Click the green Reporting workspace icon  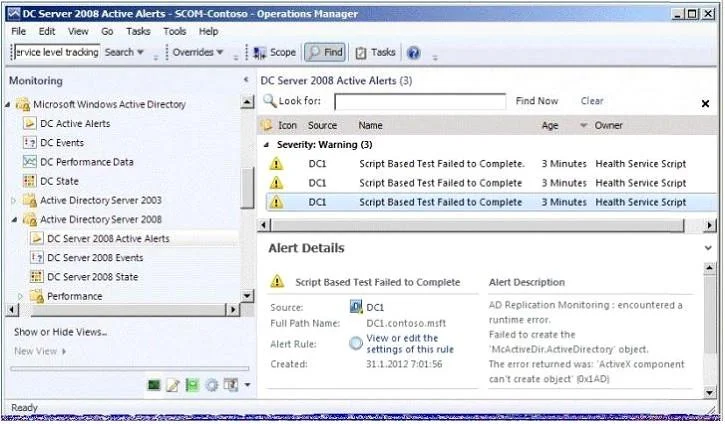pyautogui.click(x=192, y=385)
